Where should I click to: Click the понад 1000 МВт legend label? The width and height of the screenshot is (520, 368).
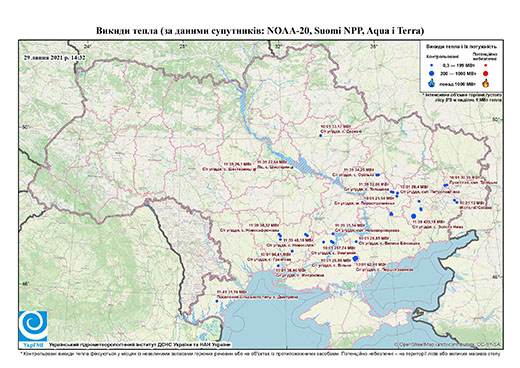click(458, 83)
